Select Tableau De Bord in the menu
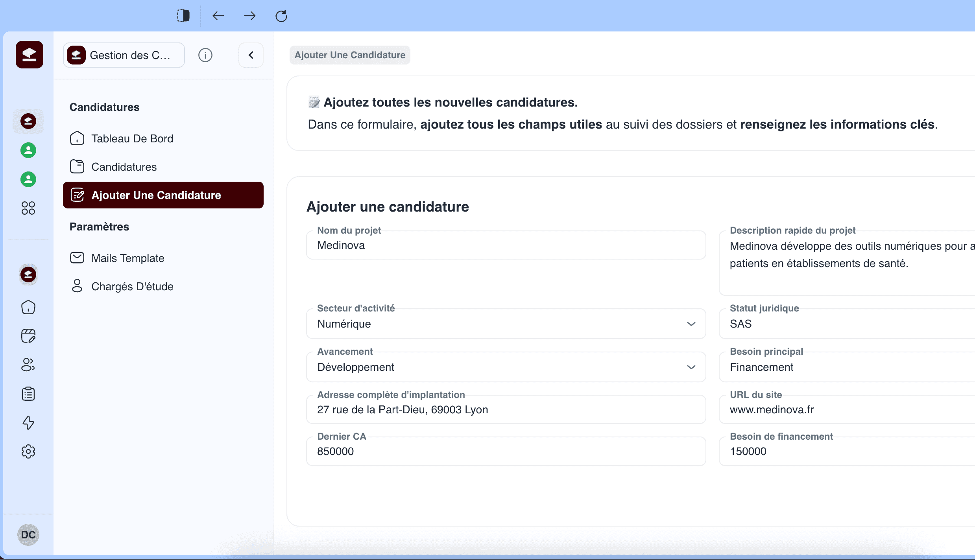The image size is (975, 560). pyautogui.click(x=132, y=138)
